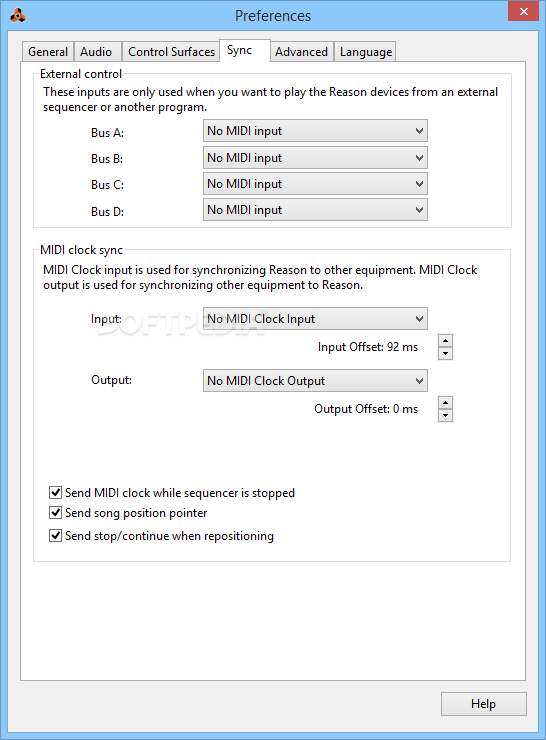
Task: Click the Reason logo icon in title bar
Action: 18,16
